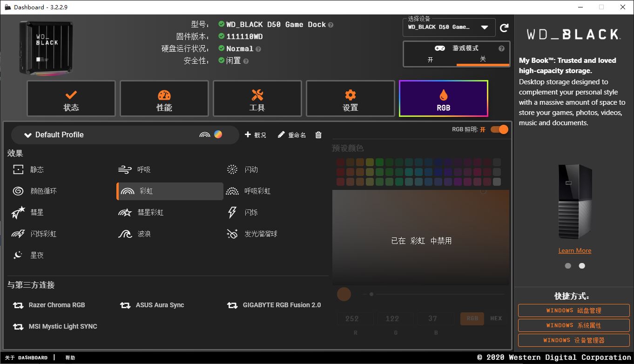Open help icon beside model name
Image resolution: width=634 pixels, height=364 pixels.
tap(330, 25)
